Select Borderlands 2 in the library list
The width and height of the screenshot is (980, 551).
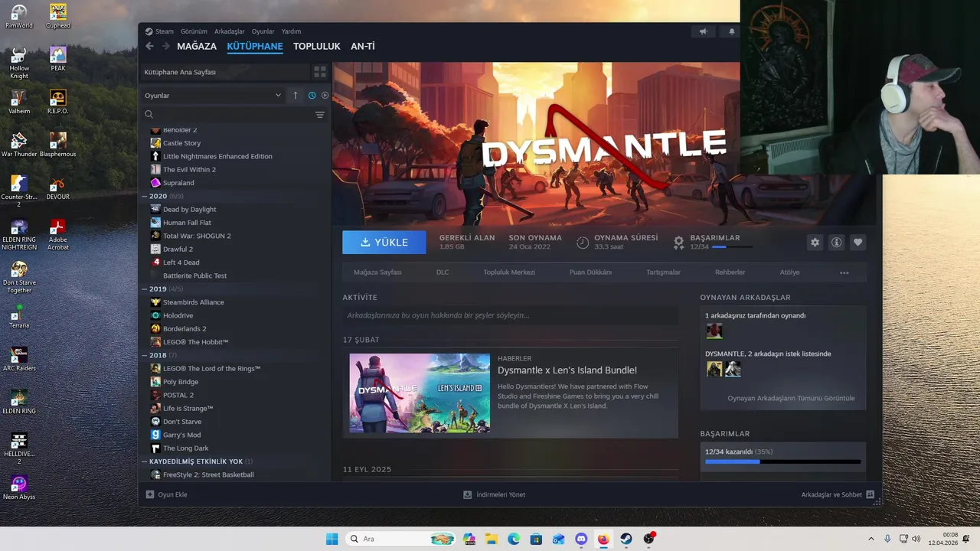[185, 329]
